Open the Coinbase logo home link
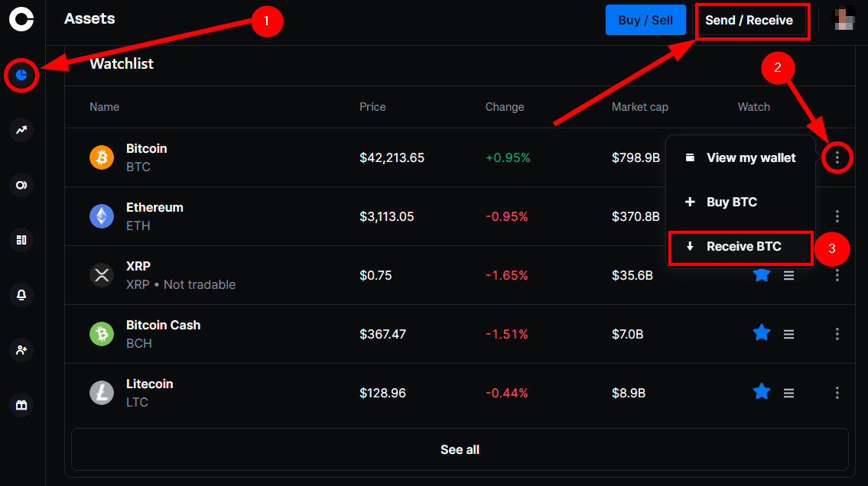 [21, 19]
